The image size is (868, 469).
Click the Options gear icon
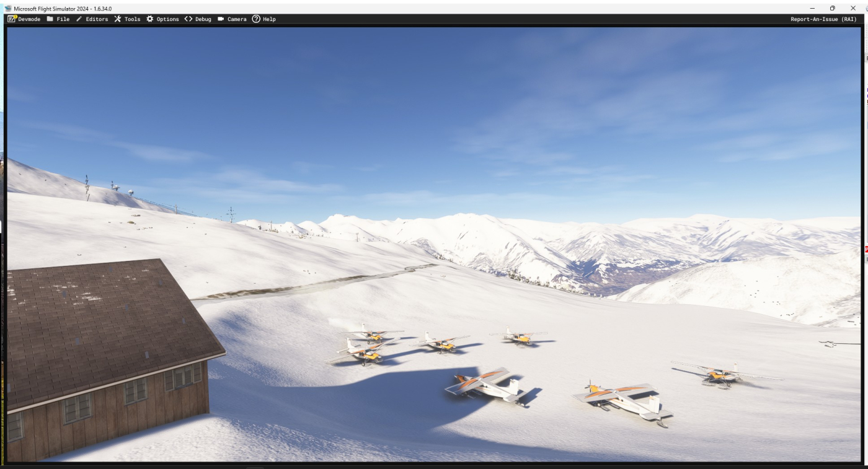[150, 19]
